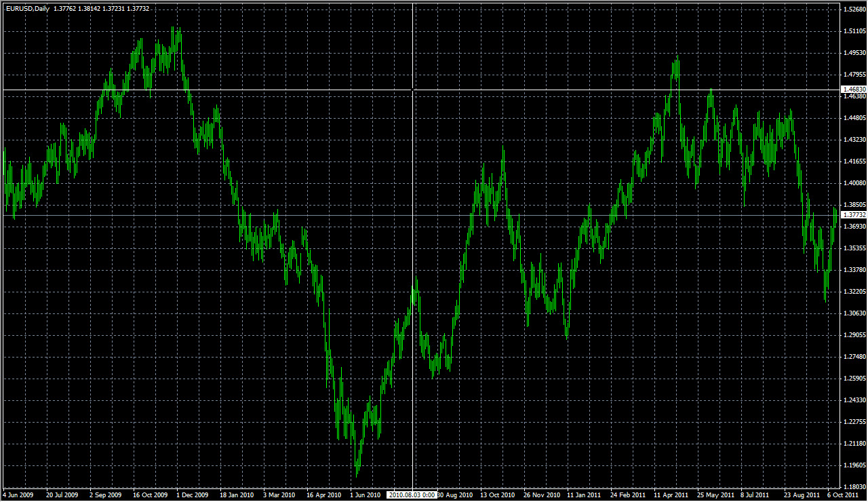Click the 8 Jul 2011 date label
Image resolution: width=868 pixels, height=502 pixels.
tap(756, 495)
